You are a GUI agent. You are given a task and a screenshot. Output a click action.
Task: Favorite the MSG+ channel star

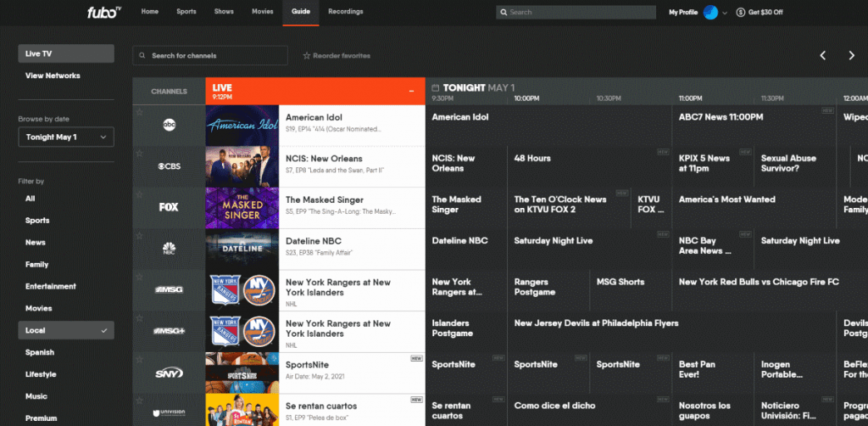point(140,318)
